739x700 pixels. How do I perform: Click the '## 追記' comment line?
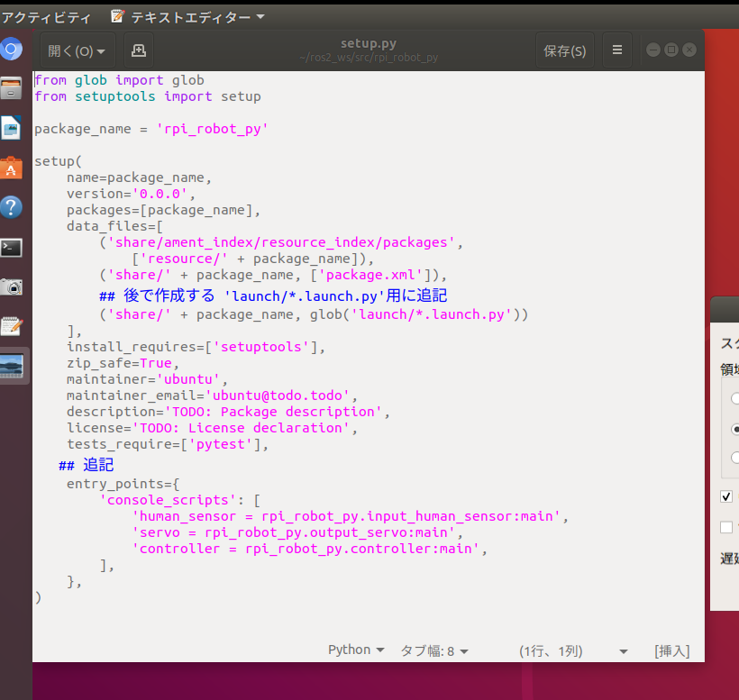pos(87,465)
